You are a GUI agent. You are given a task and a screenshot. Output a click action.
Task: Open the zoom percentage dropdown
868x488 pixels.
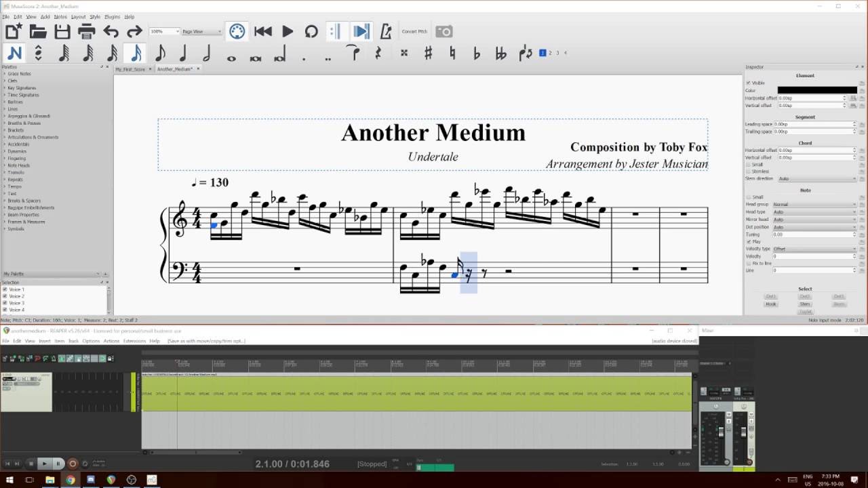[165, 31]
